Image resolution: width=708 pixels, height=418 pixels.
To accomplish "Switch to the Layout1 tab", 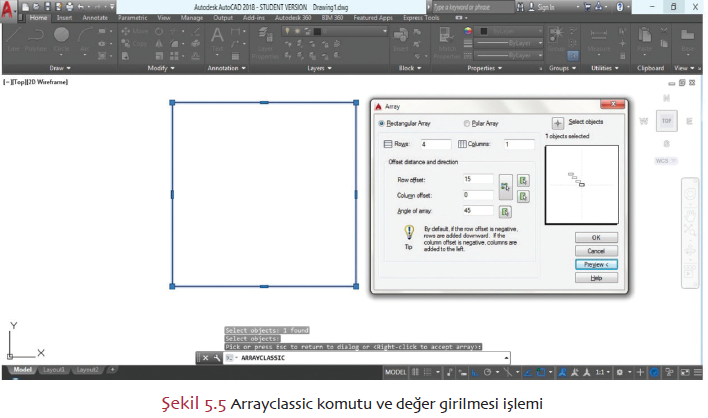I will pyautogui.click(x=54, y=371).
